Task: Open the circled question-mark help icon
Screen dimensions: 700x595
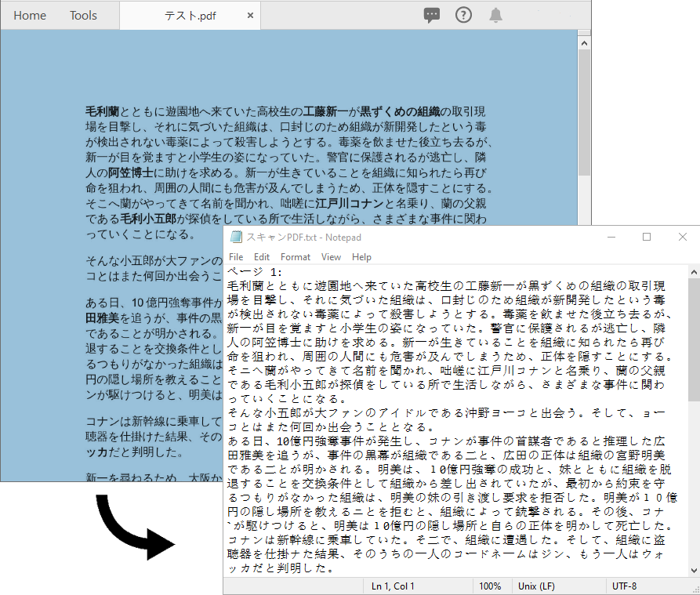Action: 463,14
